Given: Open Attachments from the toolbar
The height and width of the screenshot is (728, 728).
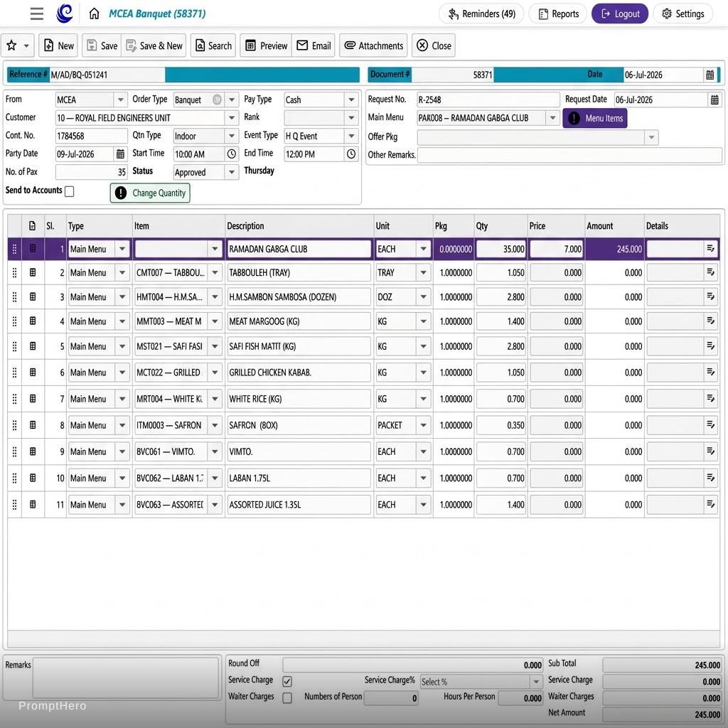Looking at the screenshot, I should 373,45.
